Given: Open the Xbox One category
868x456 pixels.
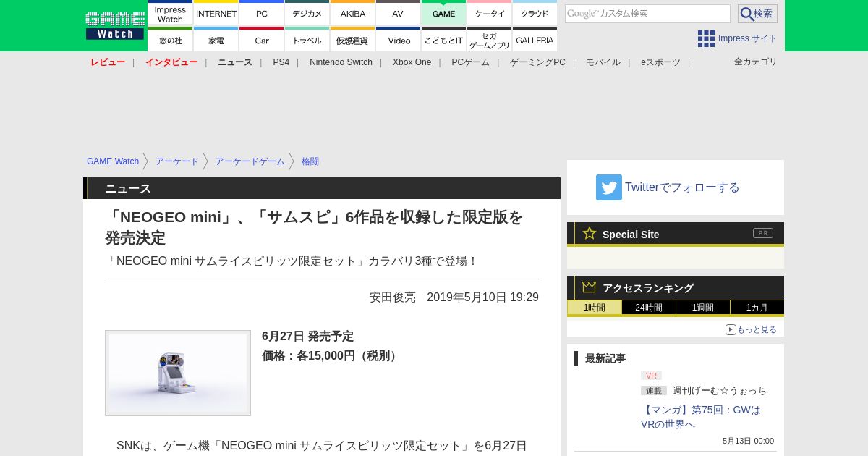Looking at the screenshot, I should tap(412, 62).
